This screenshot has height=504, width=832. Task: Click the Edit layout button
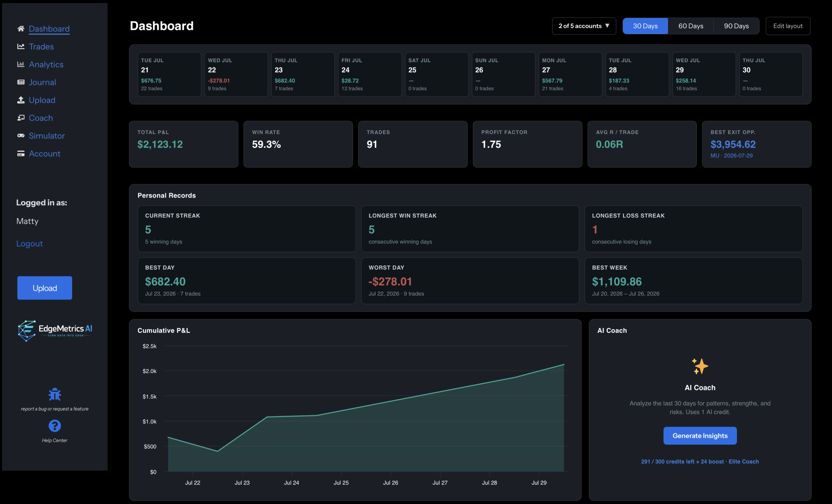coord(788,26)
